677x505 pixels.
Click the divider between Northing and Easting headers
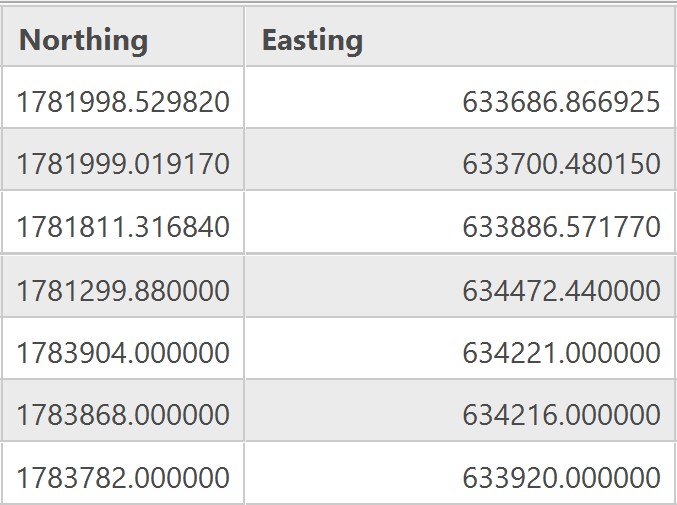click(x=244, y=37)
